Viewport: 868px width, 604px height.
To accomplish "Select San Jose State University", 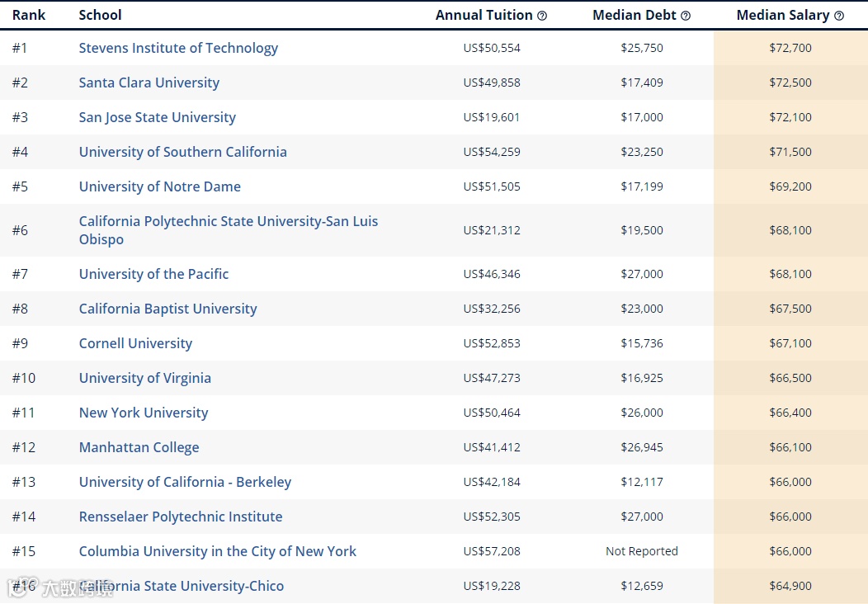I will pos(158,117).
